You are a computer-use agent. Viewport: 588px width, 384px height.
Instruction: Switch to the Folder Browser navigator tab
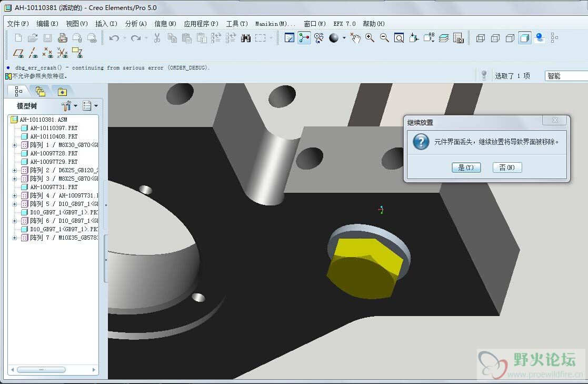tap(40, 91)
